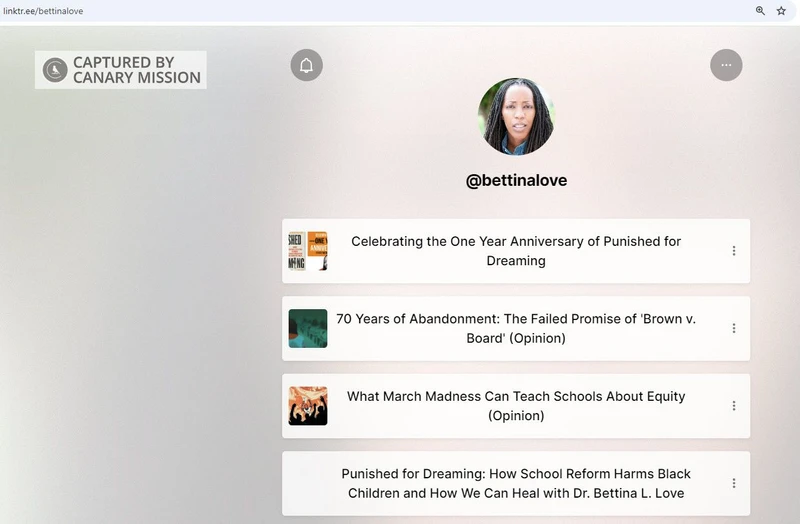
Task: Click the teal thumbnail on Brown v. Board card
Action: pyautogui.click(x=308, y=328)
